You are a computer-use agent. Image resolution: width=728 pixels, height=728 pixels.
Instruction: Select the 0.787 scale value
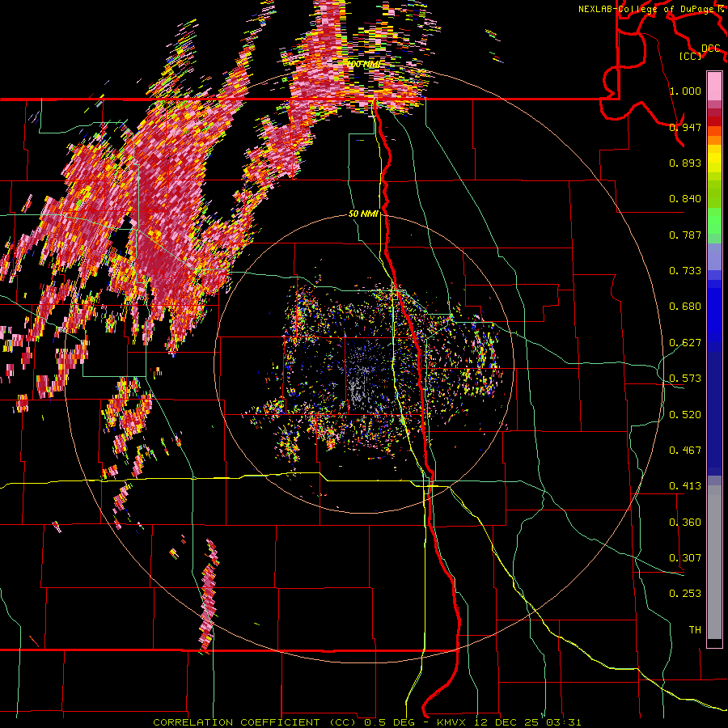point(685,235)
